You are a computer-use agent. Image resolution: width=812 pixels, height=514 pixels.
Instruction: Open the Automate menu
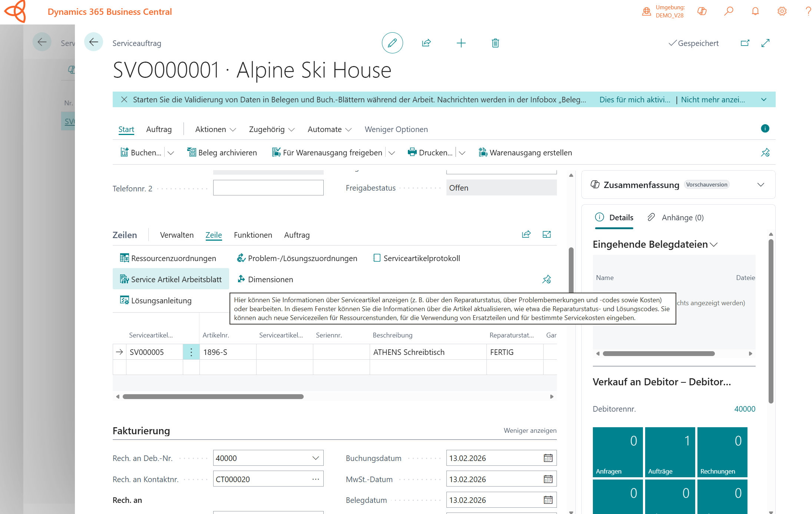tap(329, 129)
